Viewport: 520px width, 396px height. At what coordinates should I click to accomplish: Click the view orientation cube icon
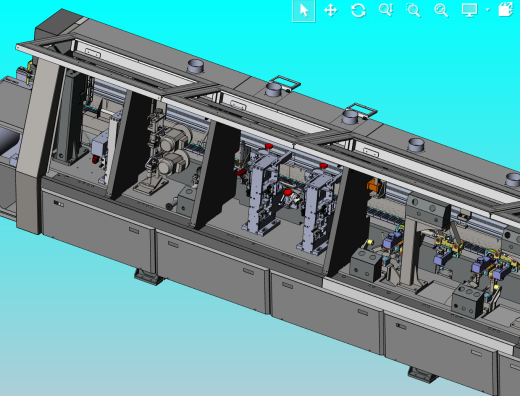click(506, 10)
